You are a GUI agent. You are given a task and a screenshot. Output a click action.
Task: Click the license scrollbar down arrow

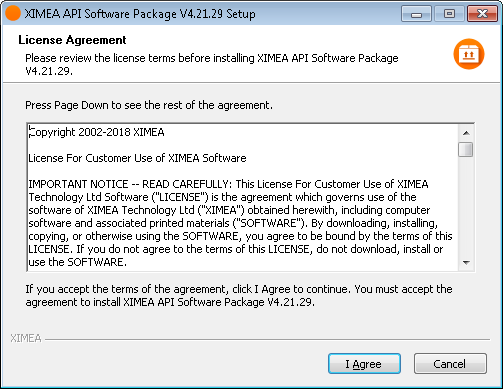[x=466, y=263]
